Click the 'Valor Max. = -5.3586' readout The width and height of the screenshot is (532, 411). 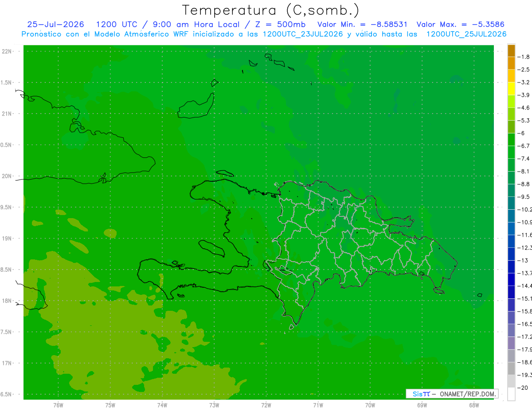coord(460,24)
